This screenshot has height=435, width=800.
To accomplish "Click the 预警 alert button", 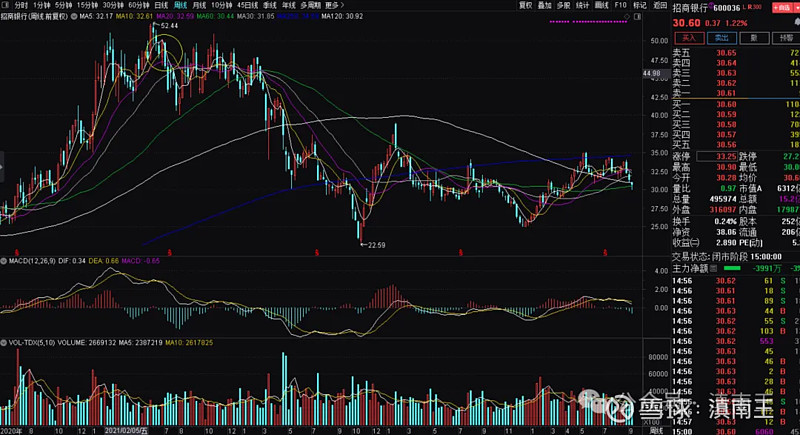I will [786, 38].
